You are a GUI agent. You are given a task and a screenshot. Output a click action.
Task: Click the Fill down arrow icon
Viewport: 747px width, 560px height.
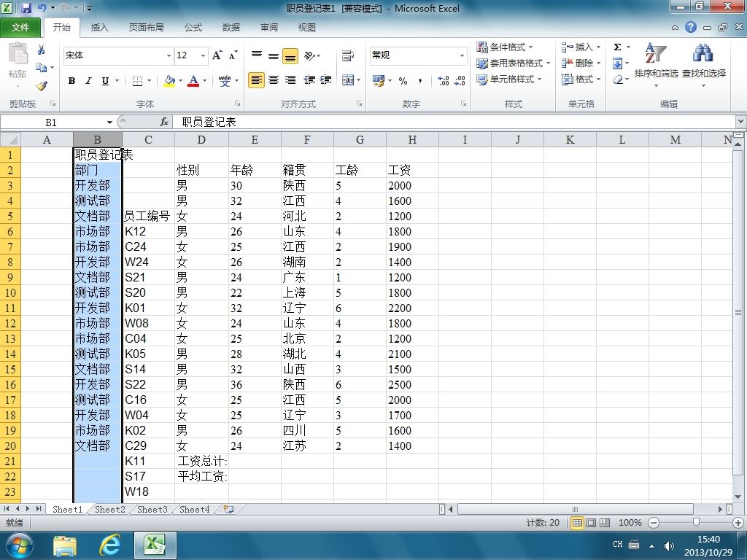click(x=617, y=63)
